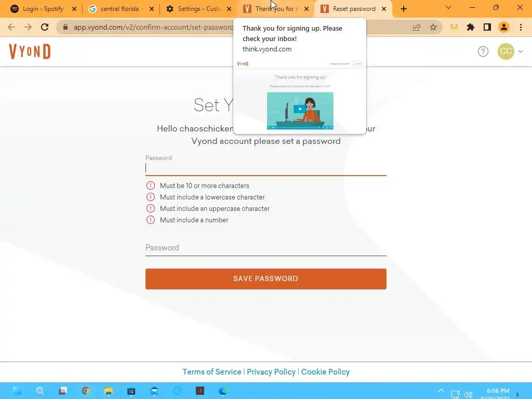Screen dimensions: 532x399
Task: Open the Privacy Policy link
Action: point(271,372)
